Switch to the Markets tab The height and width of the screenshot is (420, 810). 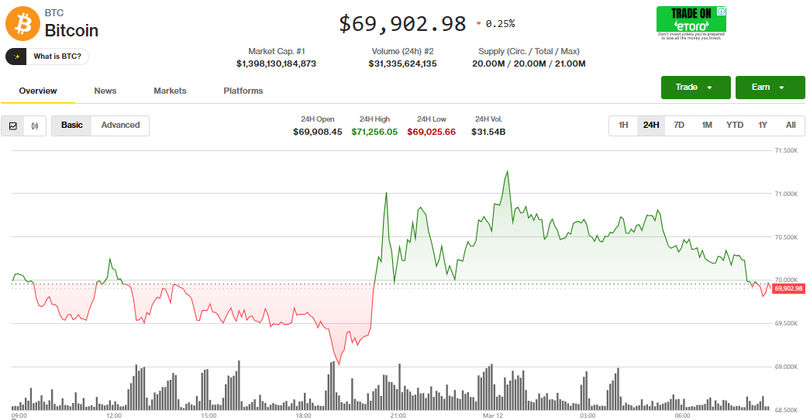[x=170, y=91]
